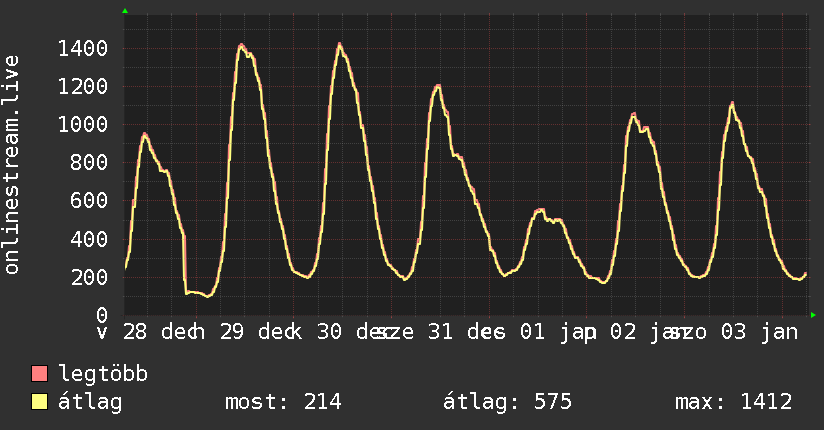The height and width of the screenshot is (430, 824).
Task: Click the onlinestream.live axis title
Action: (x=11, y=165)
